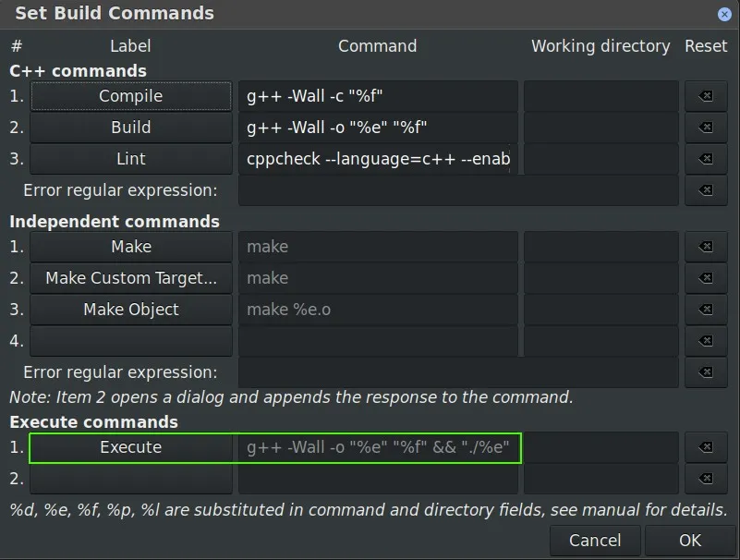This screenshot has height=560, width=740.
Task: Click the cppcheck Lint command field
Action: tap(377, 159)
